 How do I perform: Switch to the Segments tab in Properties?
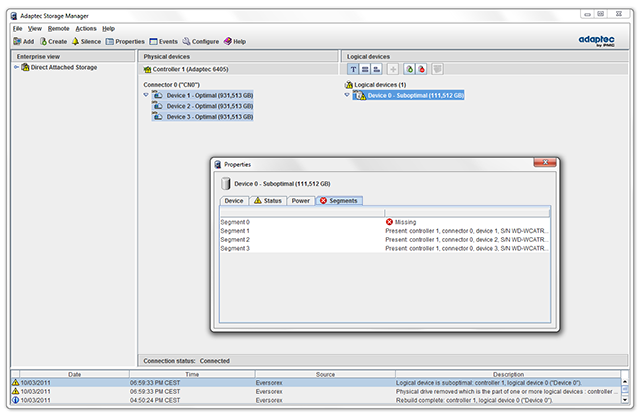tap(339, 201)
